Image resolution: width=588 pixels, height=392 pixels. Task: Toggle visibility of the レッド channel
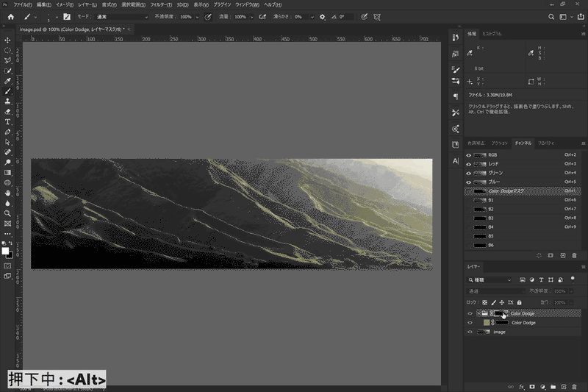pos(468,164)
